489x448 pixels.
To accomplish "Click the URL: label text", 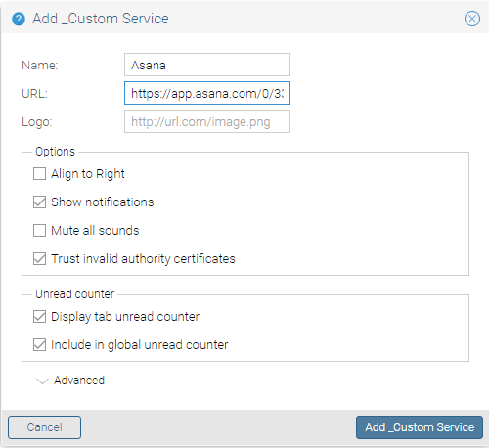I will (34, 94).
